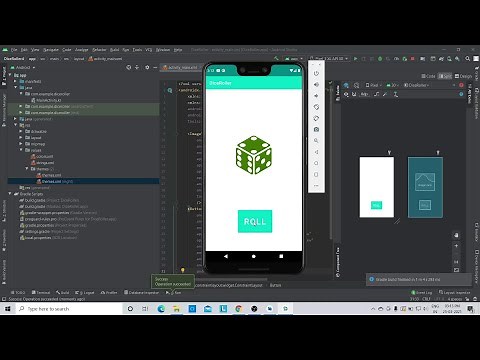
Task: Select colors.xml in project tree
Action: (x=42, y=156)
